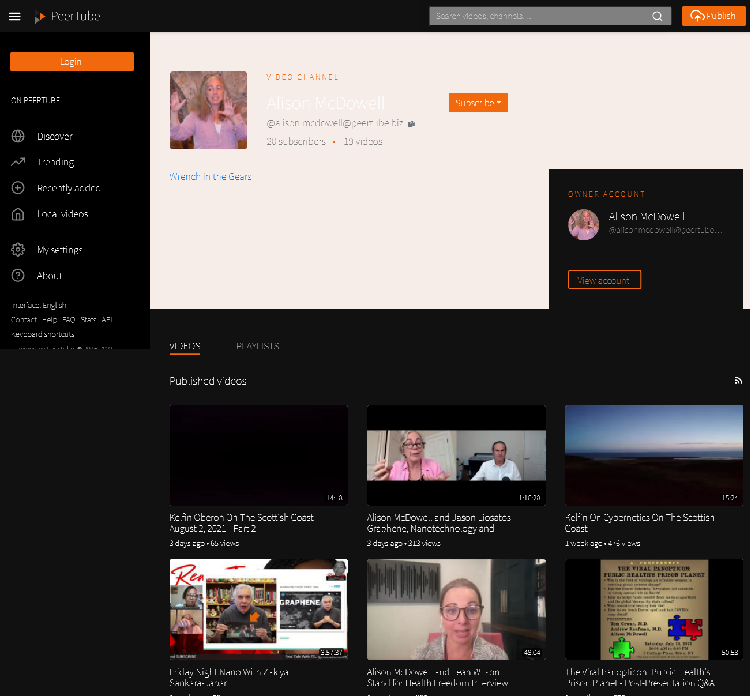The height and width of the screenshot is (700, 755).
Task: Open Friday Night Nano video thumbnail
Action: [258, 609]
